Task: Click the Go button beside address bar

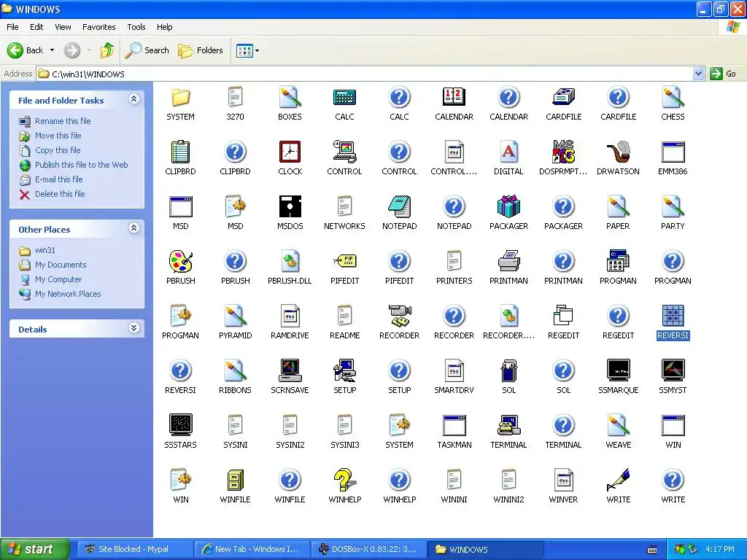Action: coord(723,74)
